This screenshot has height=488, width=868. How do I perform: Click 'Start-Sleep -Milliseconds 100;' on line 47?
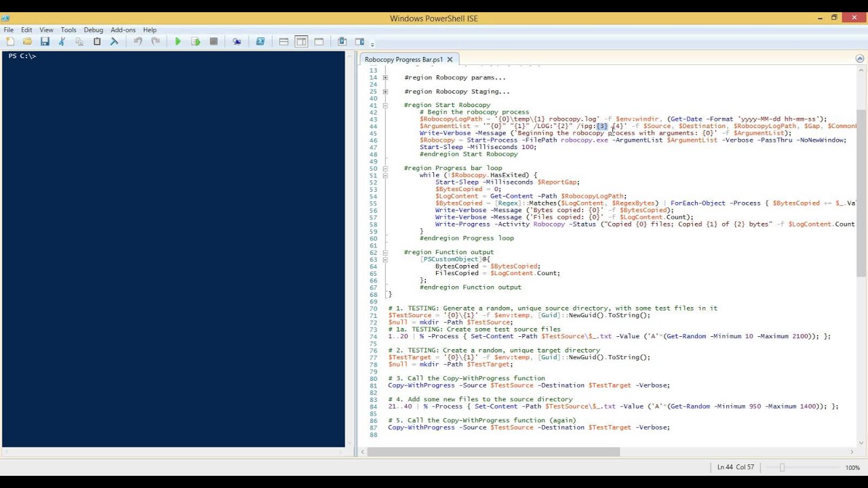pos(478,147)
